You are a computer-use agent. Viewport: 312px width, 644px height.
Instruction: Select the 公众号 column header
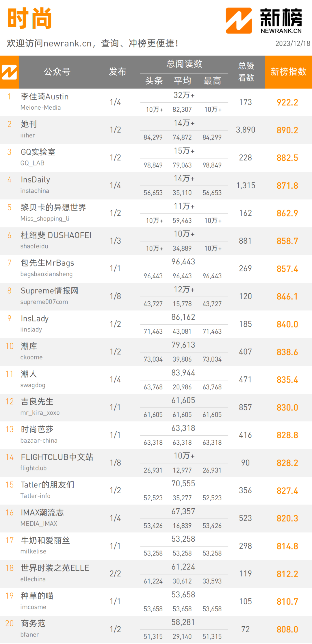pos(57,72)
